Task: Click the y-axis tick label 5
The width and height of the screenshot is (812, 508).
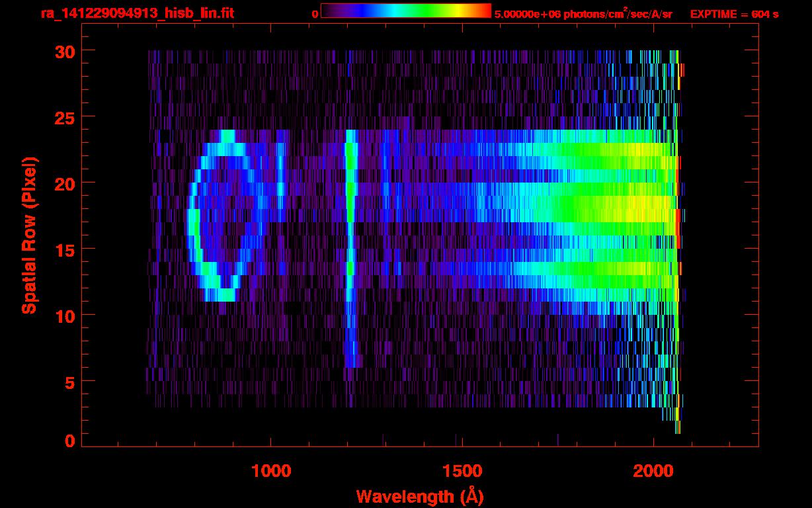Action: (x=69, y=382)
